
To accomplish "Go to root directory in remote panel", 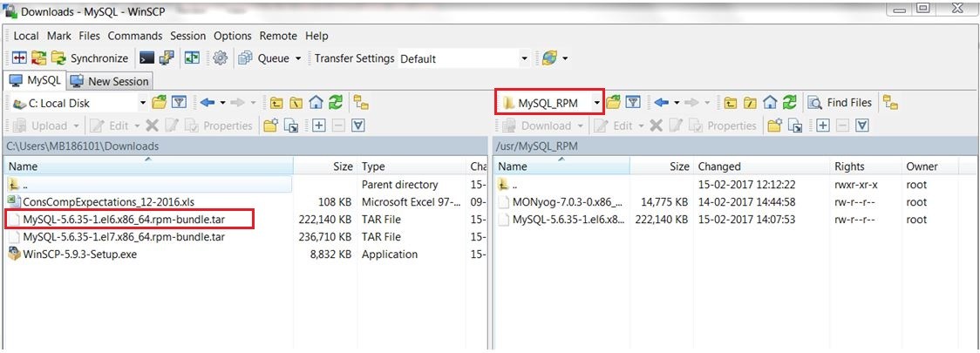I will tap(750, 103).
